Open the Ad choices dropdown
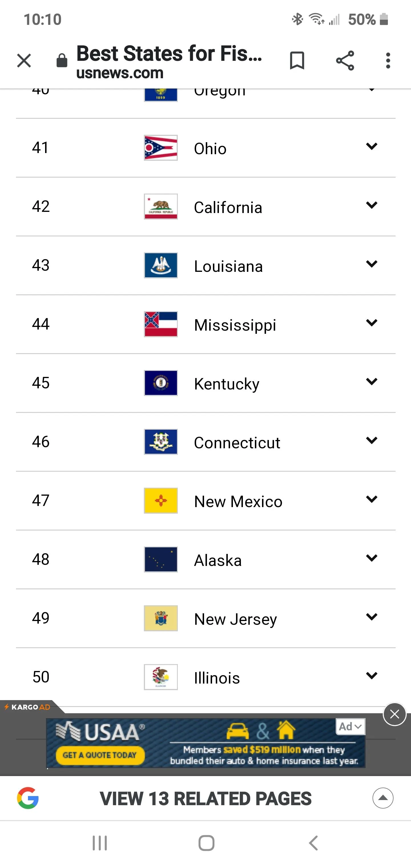 pos(350,727)
